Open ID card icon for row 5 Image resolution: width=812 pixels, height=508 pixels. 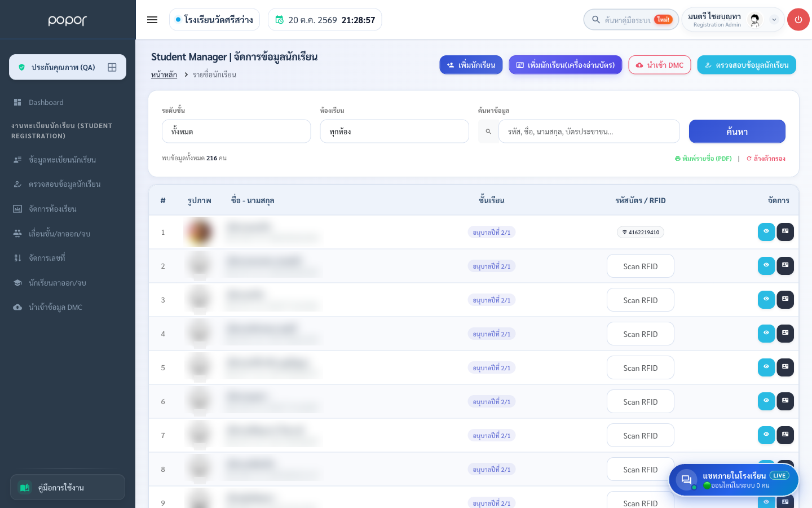[785, 367]
